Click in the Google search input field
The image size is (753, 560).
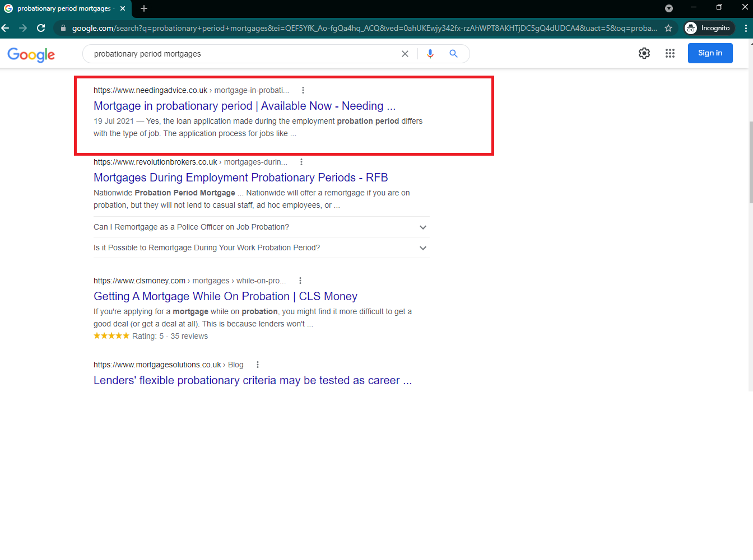241,54
